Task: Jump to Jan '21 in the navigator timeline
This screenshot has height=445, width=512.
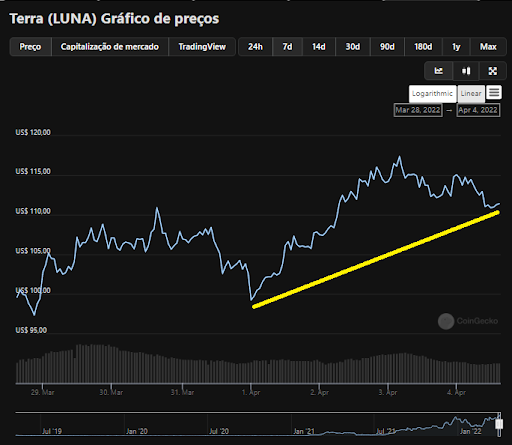Action: click(304, 431)
